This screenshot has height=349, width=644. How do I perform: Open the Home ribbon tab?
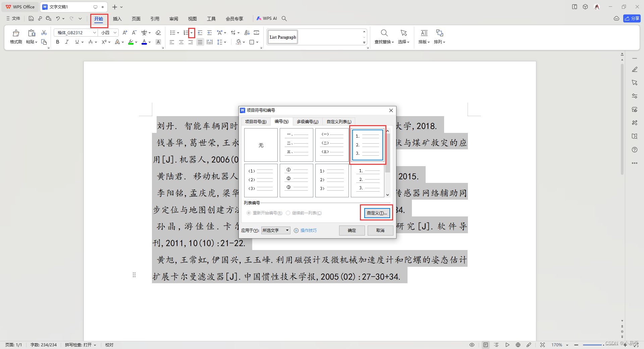(x=99, y=19)
